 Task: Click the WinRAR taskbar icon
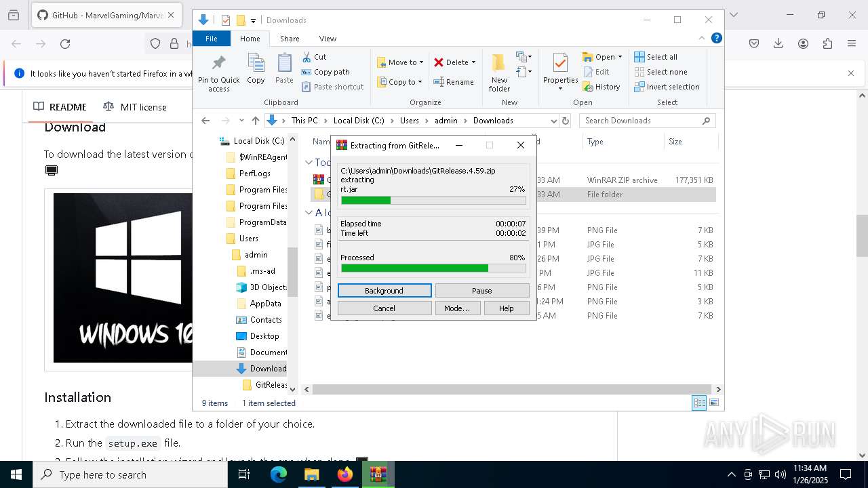378,474
